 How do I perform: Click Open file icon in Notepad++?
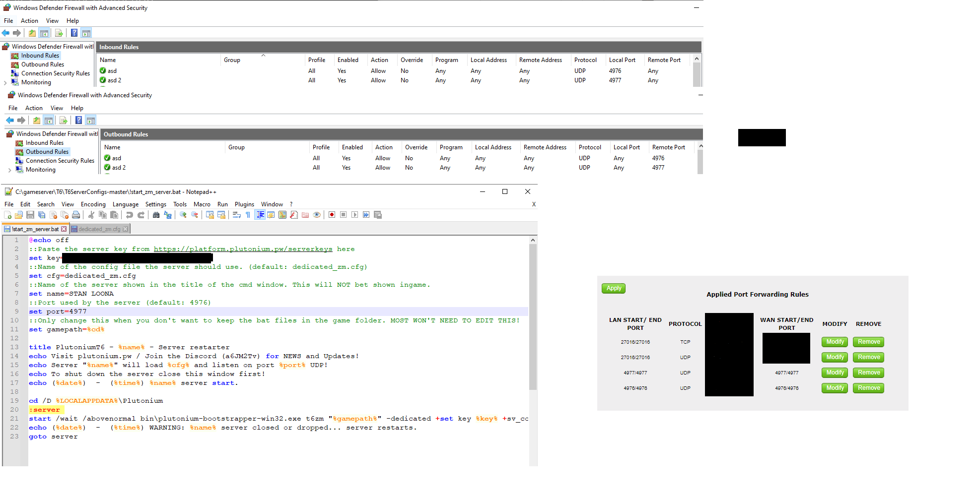[19, 215]
